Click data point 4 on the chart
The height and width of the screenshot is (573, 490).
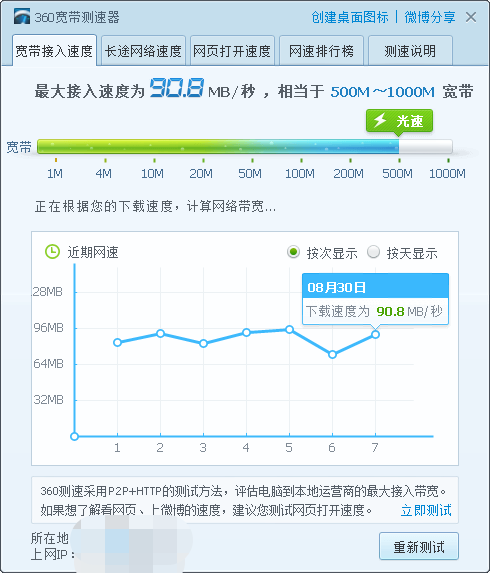[246, 333]
